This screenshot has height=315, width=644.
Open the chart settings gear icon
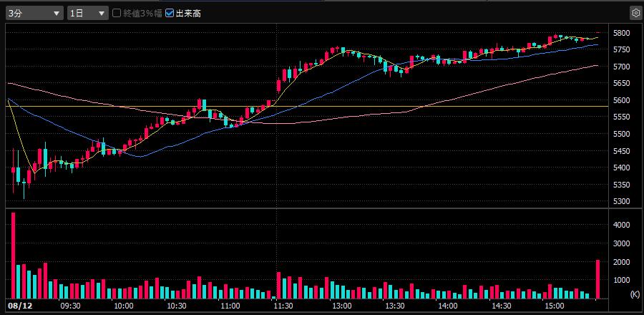point(635,13)
